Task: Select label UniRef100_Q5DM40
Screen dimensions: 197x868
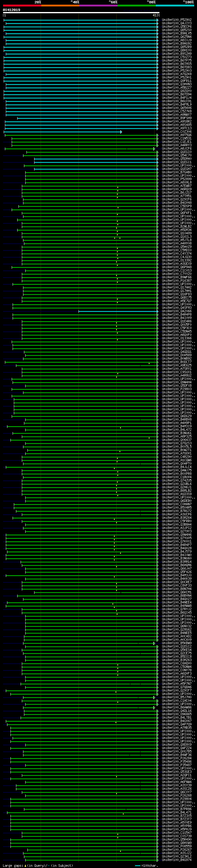Action: point(177,159)
